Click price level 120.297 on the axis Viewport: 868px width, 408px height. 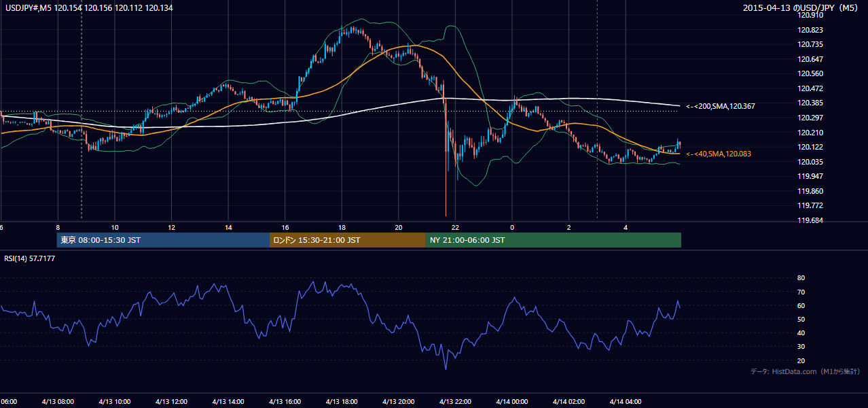[x=810, y=118]
